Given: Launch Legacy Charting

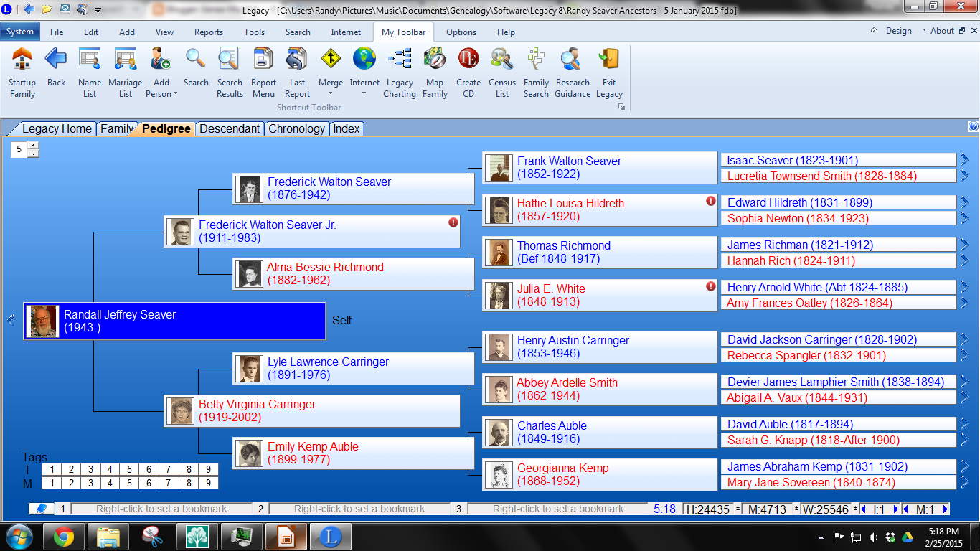Looking at the screenshot, I should click(400, 72).
